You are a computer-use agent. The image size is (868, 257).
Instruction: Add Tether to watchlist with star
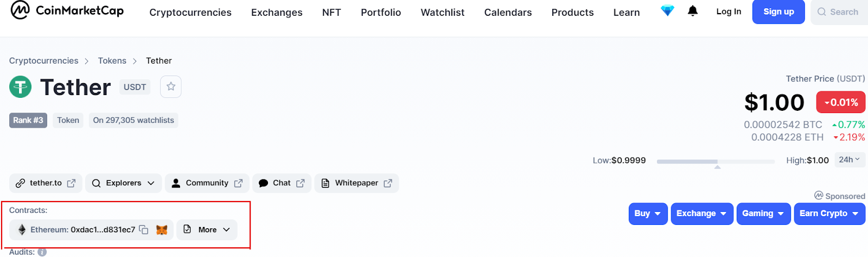(171, 86)
